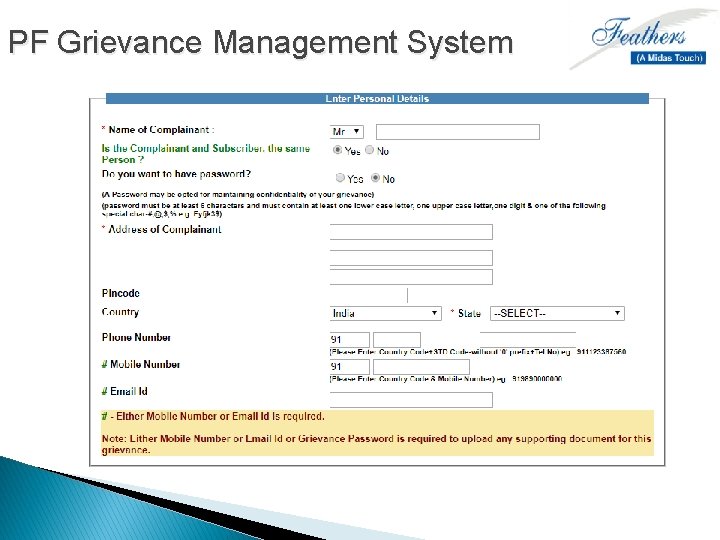Image resolution: width=720 pixels, height=540 pixels.
Task: Click phone number country code field
Action: 349,340
